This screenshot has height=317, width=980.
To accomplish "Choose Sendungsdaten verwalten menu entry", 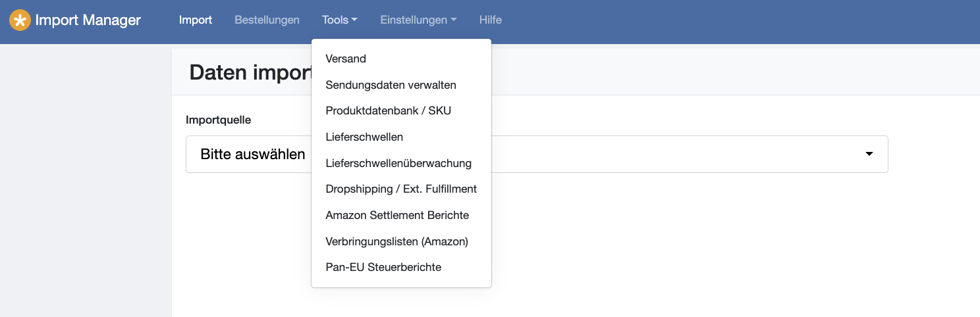I will (x=402, y=85).
